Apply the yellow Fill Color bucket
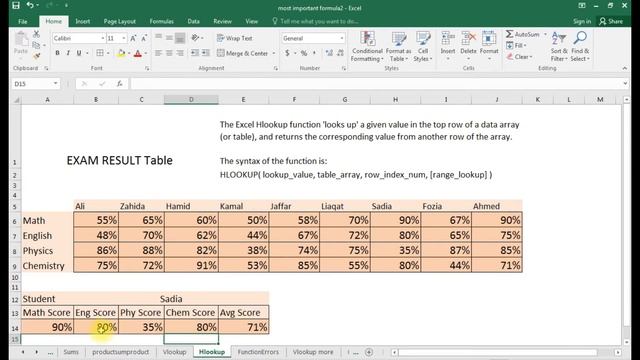This screenshot has height=360, width=640. [121, 53]
